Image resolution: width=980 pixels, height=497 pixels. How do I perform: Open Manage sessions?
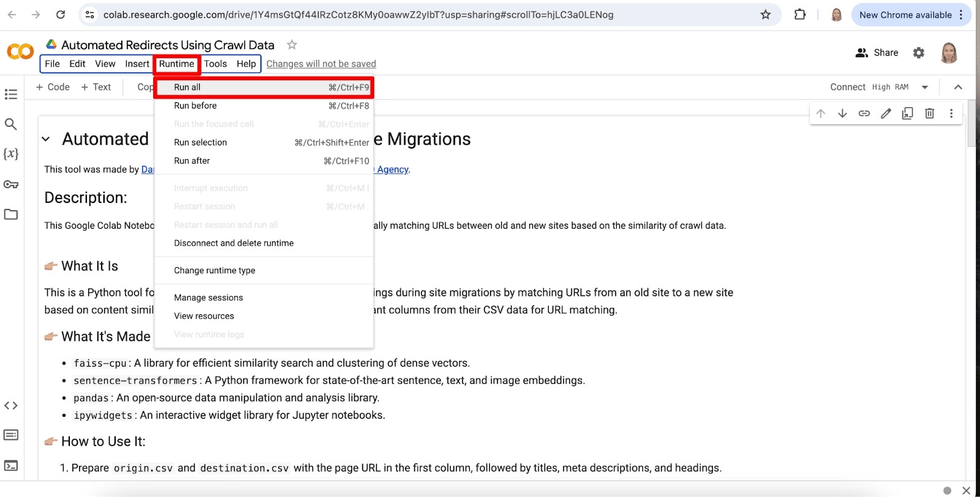(x=263, y=298)
